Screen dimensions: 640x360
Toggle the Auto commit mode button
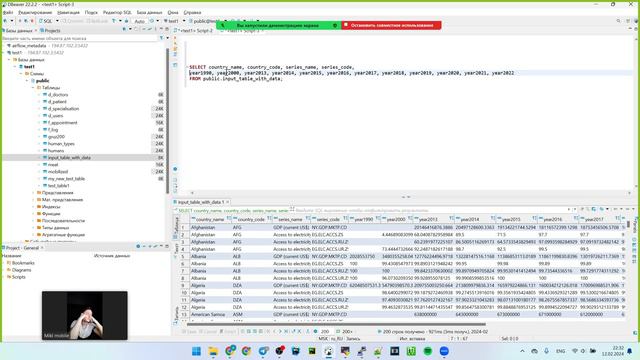point(140,21)
